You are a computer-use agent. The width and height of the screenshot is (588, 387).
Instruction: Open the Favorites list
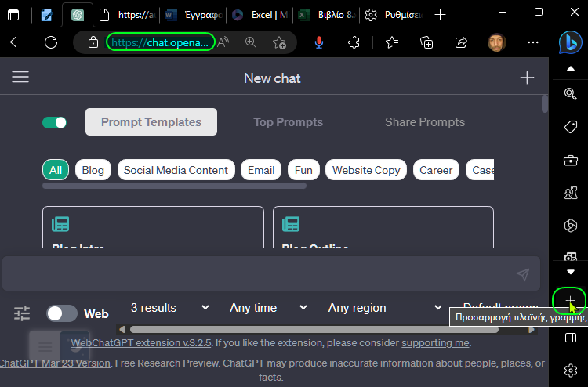click(392, 43)
